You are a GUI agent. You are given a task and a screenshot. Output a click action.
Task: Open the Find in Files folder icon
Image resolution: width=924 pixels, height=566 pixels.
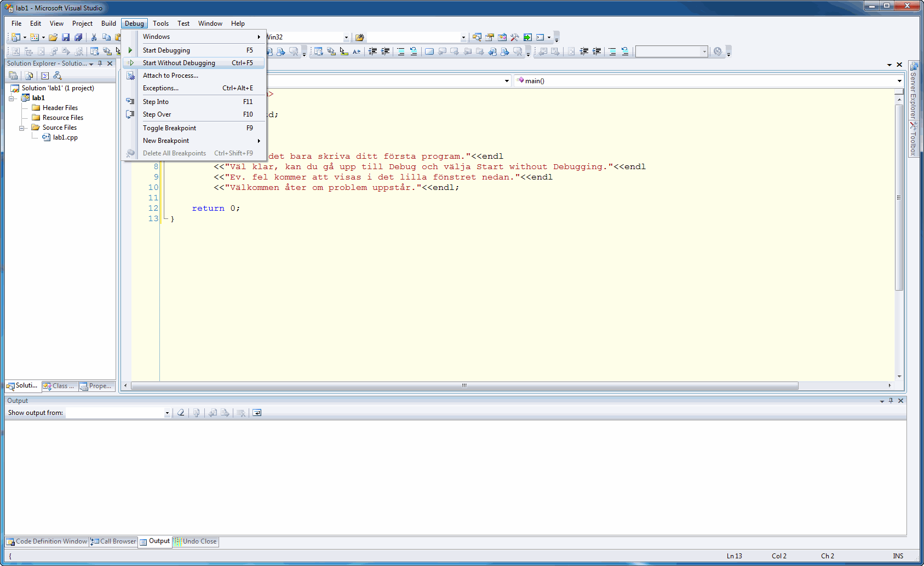359,37
